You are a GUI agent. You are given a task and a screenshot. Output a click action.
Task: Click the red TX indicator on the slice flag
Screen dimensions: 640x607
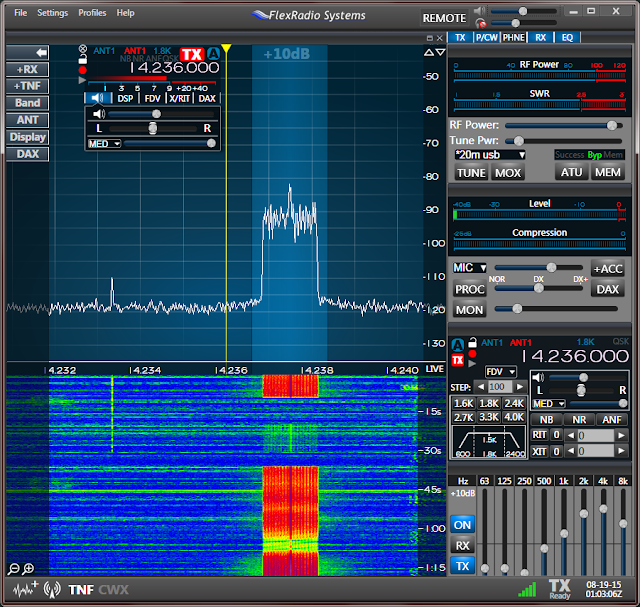tap(192, 54)
